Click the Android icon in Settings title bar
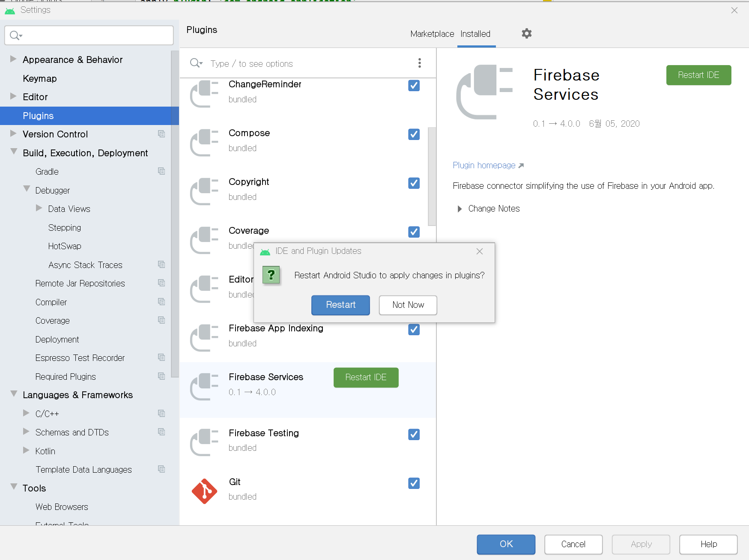Screen dimensions: 749x560 pyautogui.click(x=10, y=10)
